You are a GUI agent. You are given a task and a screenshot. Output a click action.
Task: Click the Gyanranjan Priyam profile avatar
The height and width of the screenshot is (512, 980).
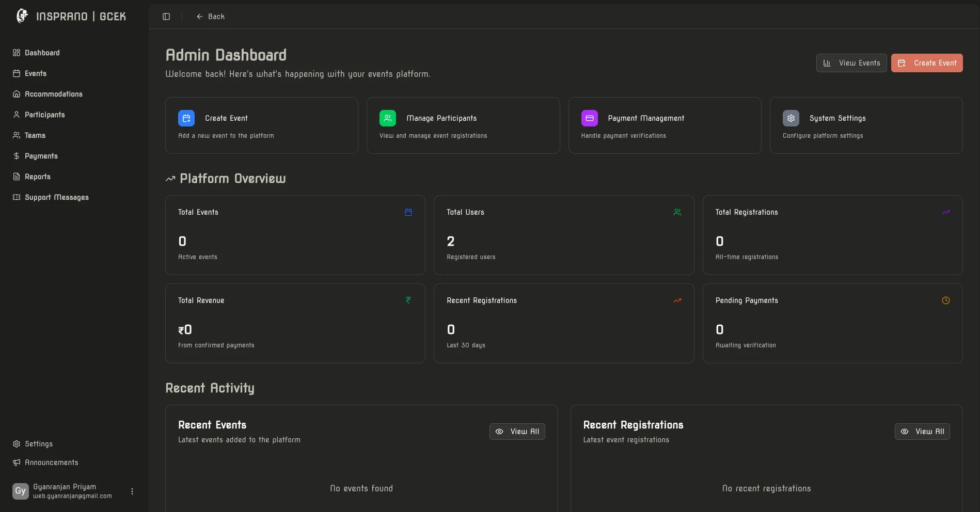click(x=20, y=491)
